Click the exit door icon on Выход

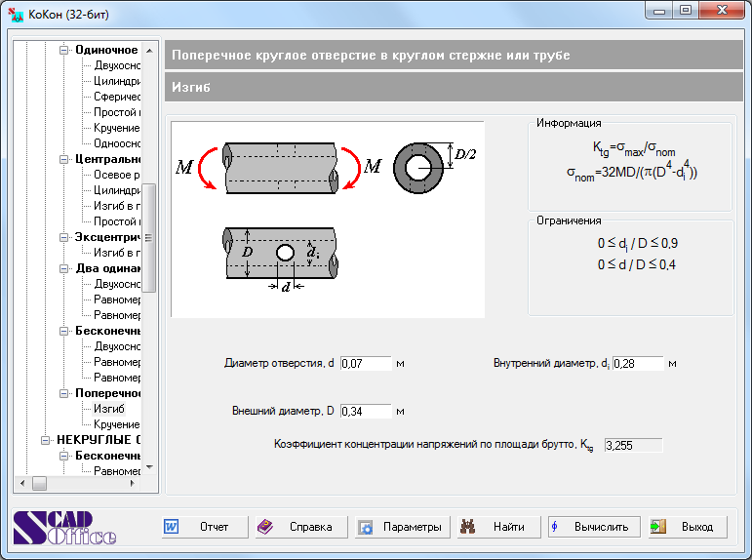pyautogui.click(x=658, y=527)
